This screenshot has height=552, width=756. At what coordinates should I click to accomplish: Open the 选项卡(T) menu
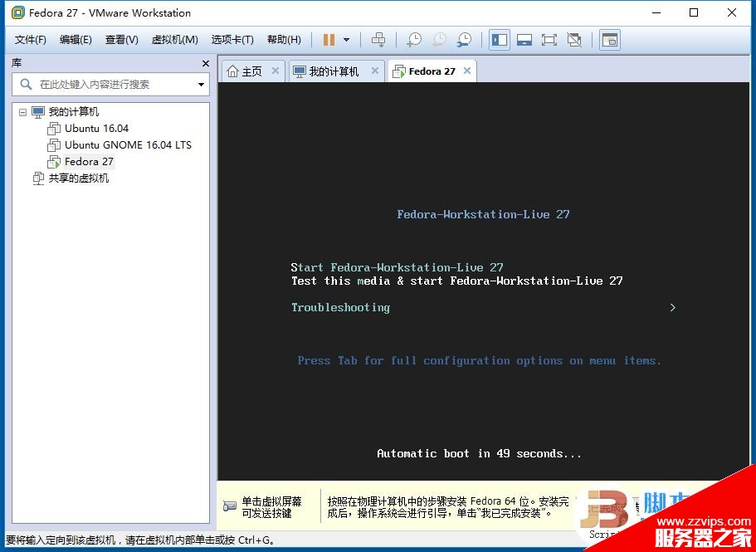[232, 40]
